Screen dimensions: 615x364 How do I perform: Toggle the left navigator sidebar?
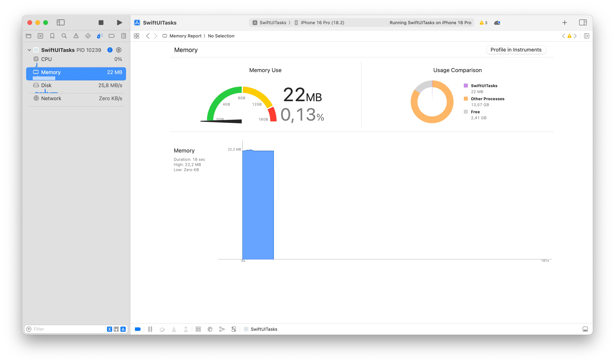point(61,23)
